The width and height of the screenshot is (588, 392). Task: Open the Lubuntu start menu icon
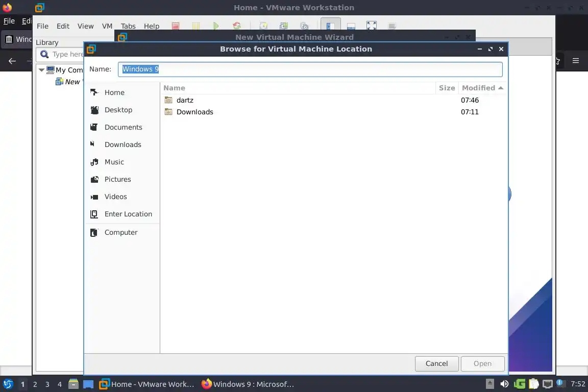(8, 384)
